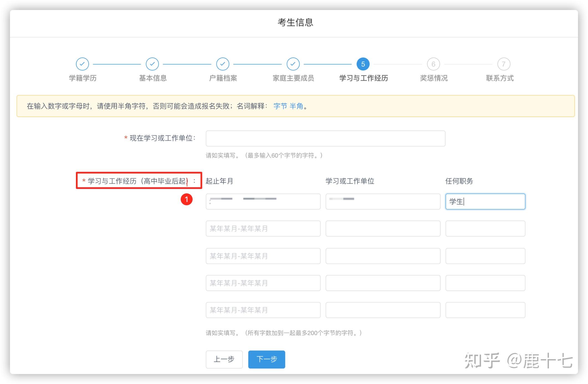Open the 基本信息 step label
Viewport: 588px width, 384px height.
pyautogui.click(x=153, y=78)
